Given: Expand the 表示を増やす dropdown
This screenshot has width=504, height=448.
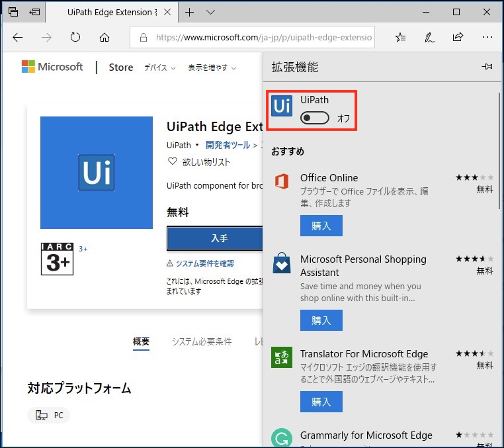Looking at the screenshot, I should (x=212, y=67).
